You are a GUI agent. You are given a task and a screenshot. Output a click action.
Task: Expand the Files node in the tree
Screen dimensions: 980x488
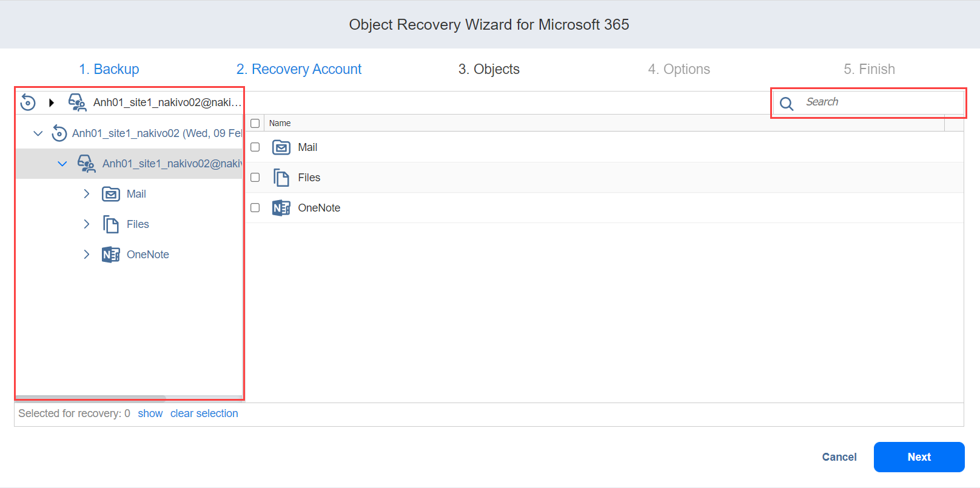[87, 224]
